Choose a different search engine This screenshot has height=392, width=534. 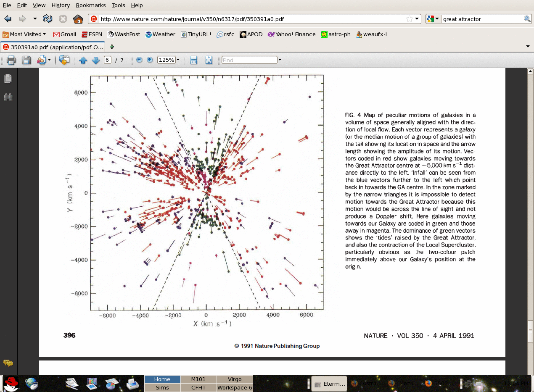(x=433, y=19)
